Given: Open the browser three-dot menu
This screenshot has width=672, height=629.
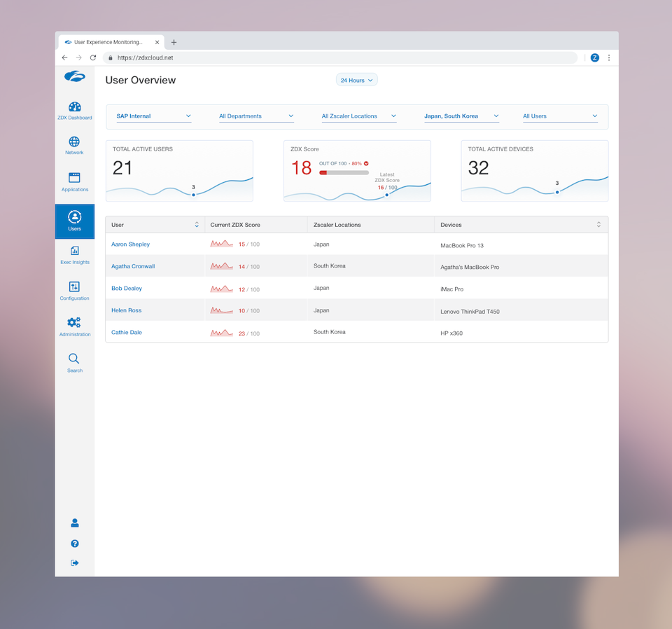Looking at the screenshot, I should point(609,57).
